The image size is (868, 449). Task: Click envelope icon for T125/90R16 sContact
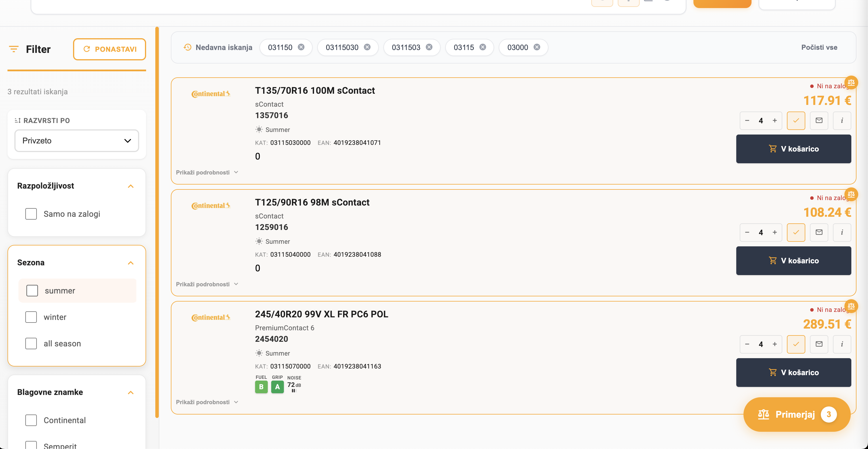point(819,233)
